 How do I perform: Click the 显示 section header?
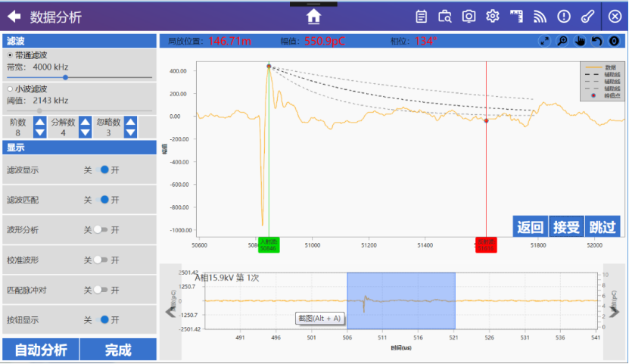pyautogui.click(x=79, y=147)
